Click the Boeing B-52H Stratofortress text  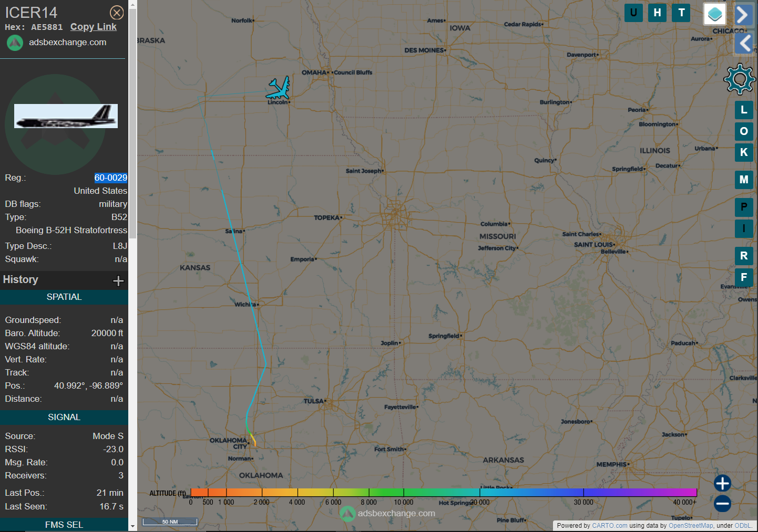tap(71, 230)
